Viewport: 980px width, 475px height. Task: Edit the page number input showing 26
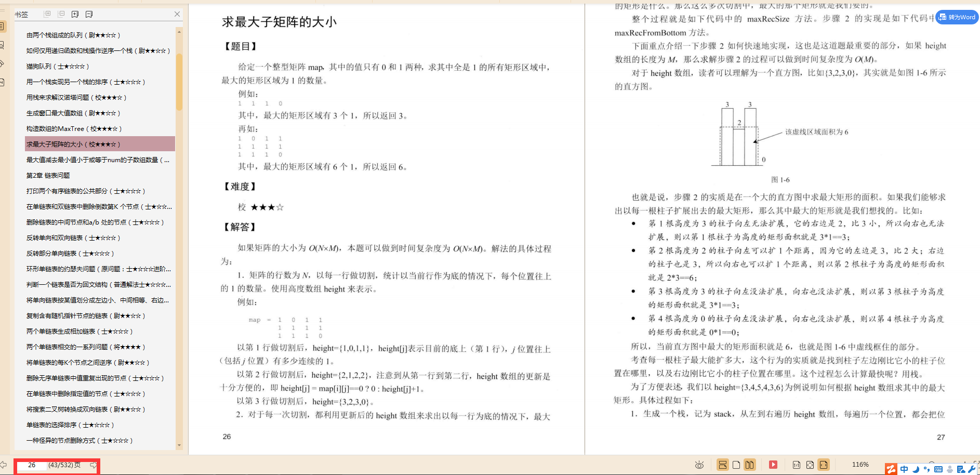coord(32,465)
